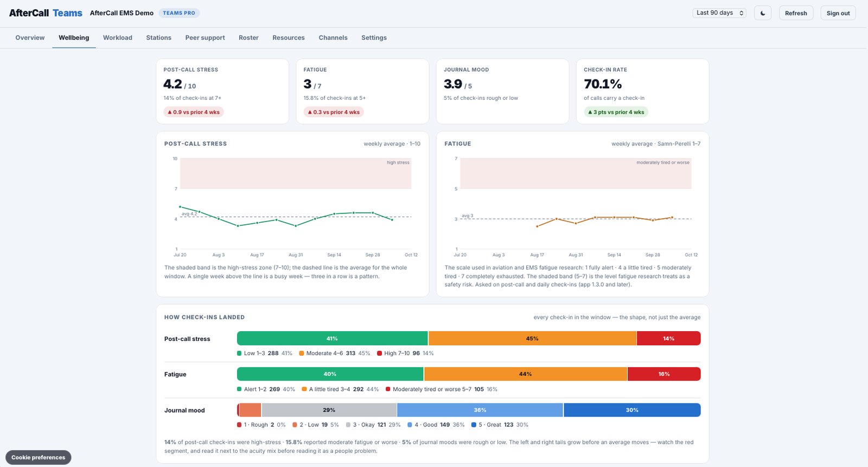Click red 16% fatigue bar segment
The image size is (868, 467).
click(x=664, y=374)
